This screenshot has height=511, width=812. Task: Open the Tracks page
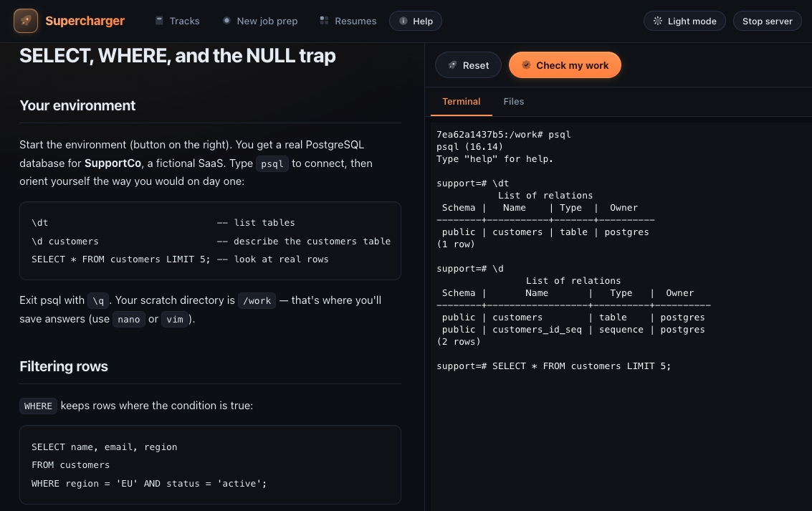(x=178, y=21)
